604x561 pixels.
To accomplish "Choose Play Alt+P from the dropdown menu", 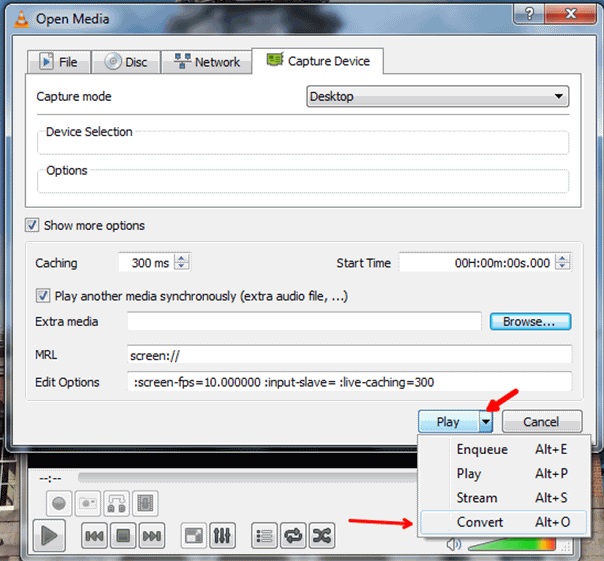I will click(504, 474).
